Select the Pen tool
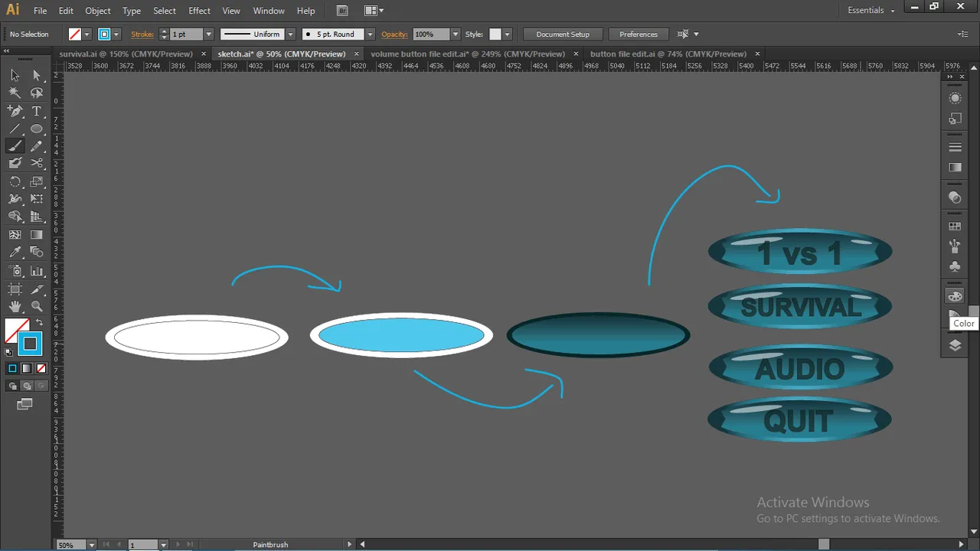This screenshot has height=551, width=980. point(15,111)
